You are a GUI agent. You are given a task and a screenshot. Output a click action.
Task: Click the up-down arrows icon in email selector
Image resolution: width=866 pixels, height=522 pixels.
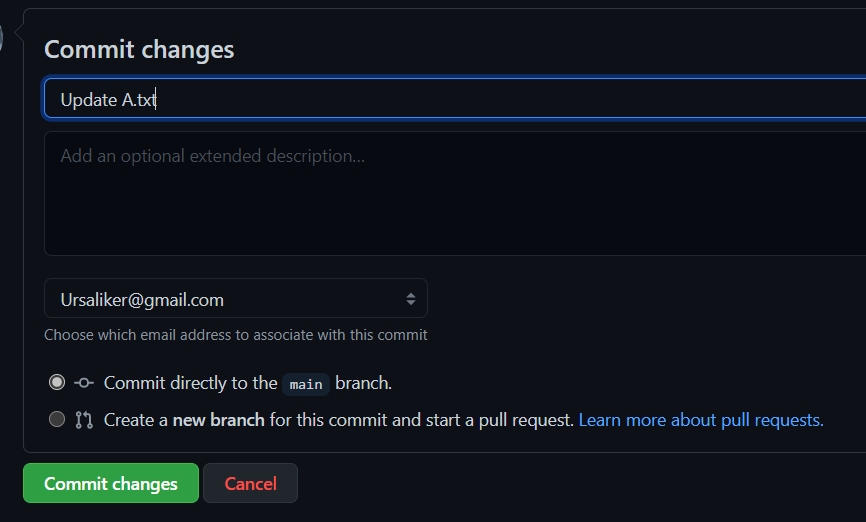(x=410, y=299)
